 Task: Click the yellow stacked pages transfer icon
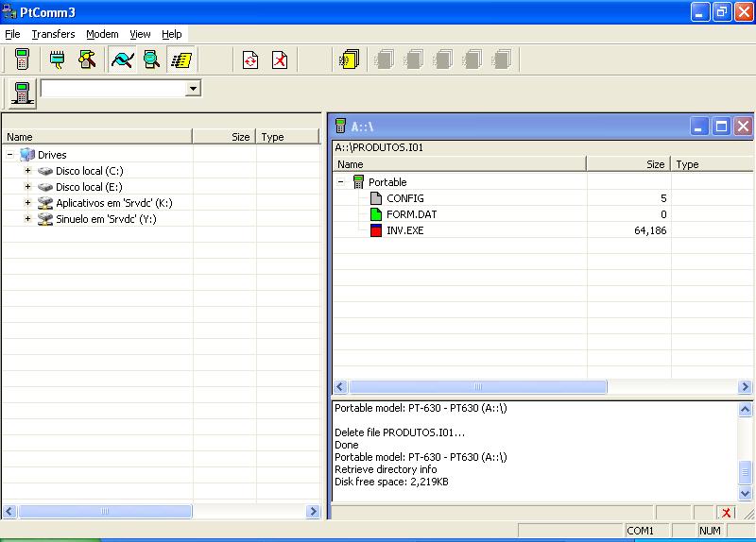[x=350, y=59]
